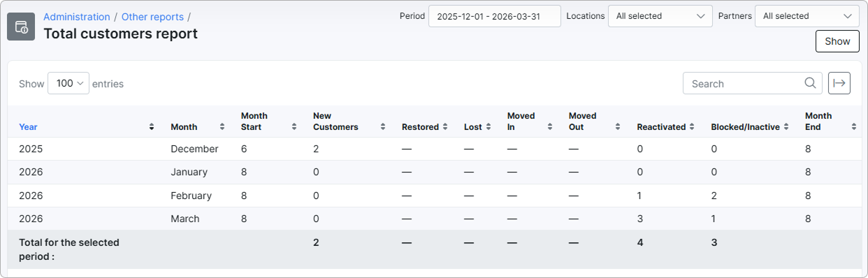The width and height of the screenshot is (868, 278).
Task: Click February's Blocked/Inactive value 2
Action: [x=714, y=196]
